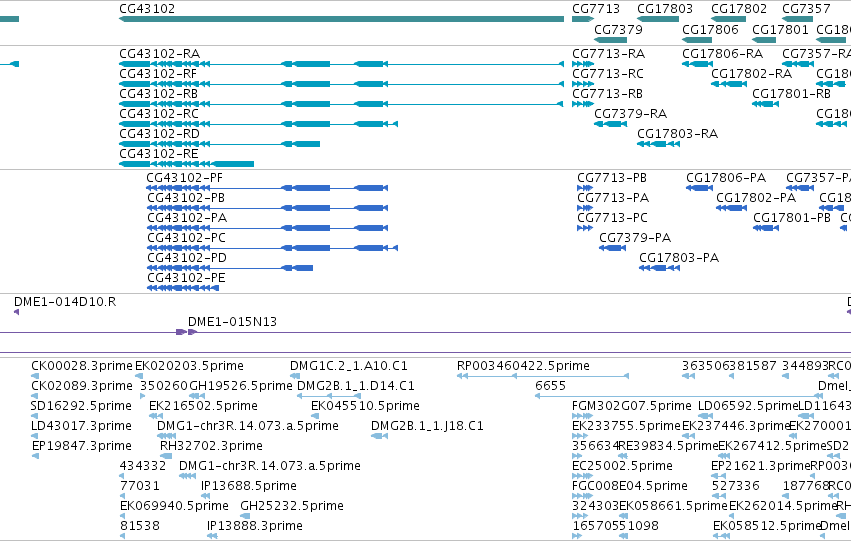Viewport: 851px width, 541px height.
Task: Select EST IP13888.3prime
Action: click(x=255, y=526)
